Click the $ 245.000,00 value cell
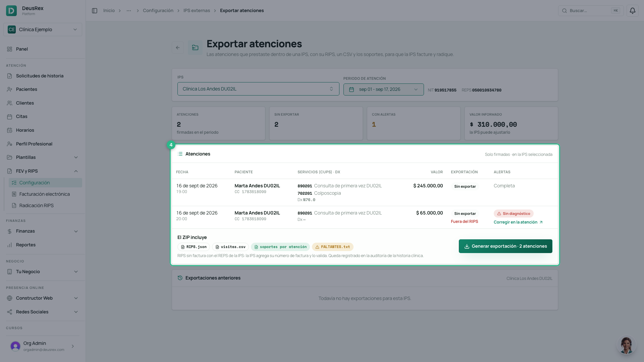The image size is (644, 362). point(428,186)
